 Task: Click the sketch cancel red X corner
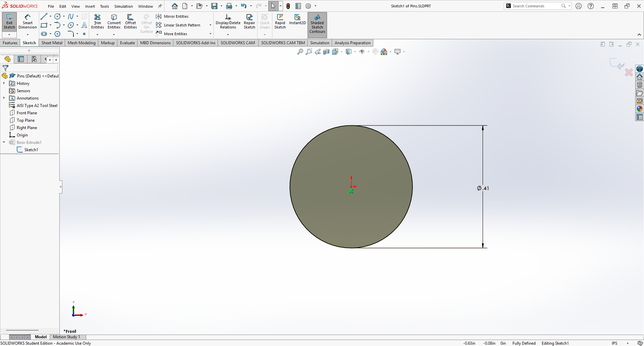pyautogui.click(x=629, y=72)
